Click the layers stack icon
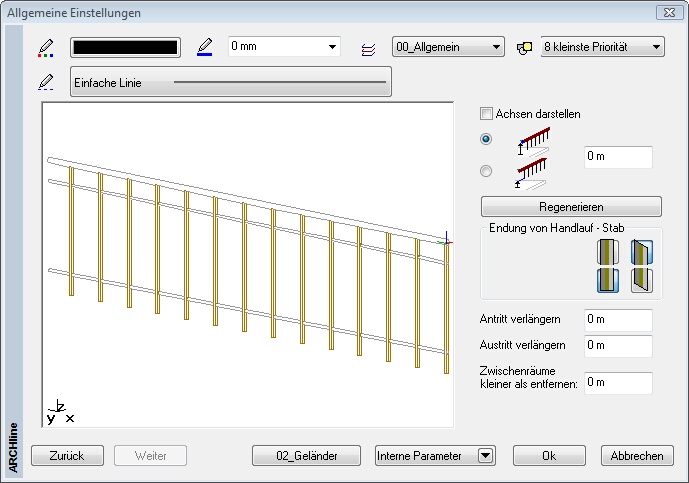 [368, 50]
